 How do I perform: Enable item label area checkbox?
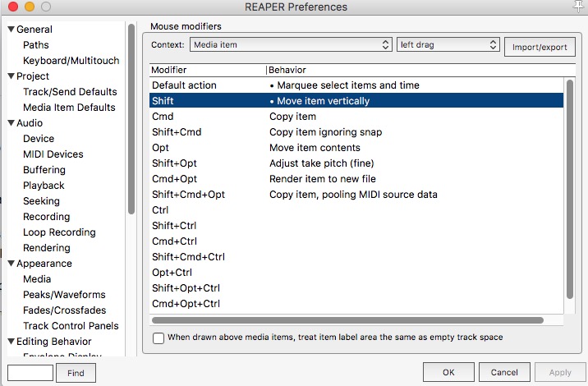pos(158,338)
